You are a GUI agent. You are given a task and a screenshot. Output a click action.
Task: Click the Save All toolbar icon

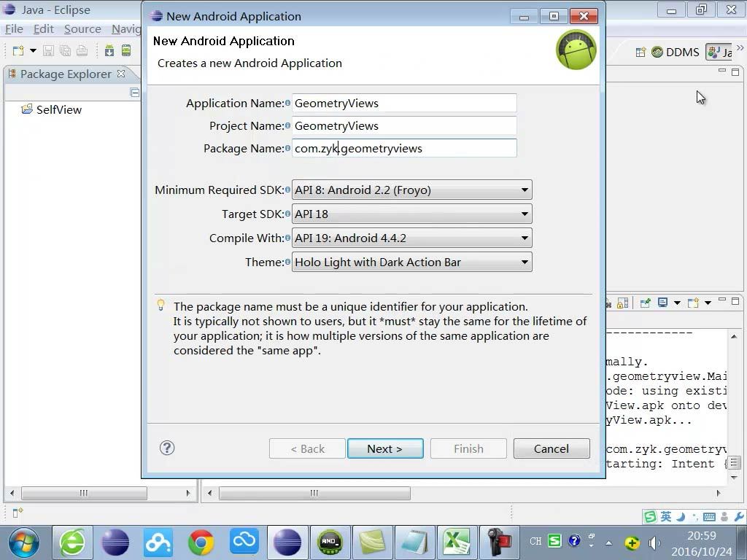[65, 50]
